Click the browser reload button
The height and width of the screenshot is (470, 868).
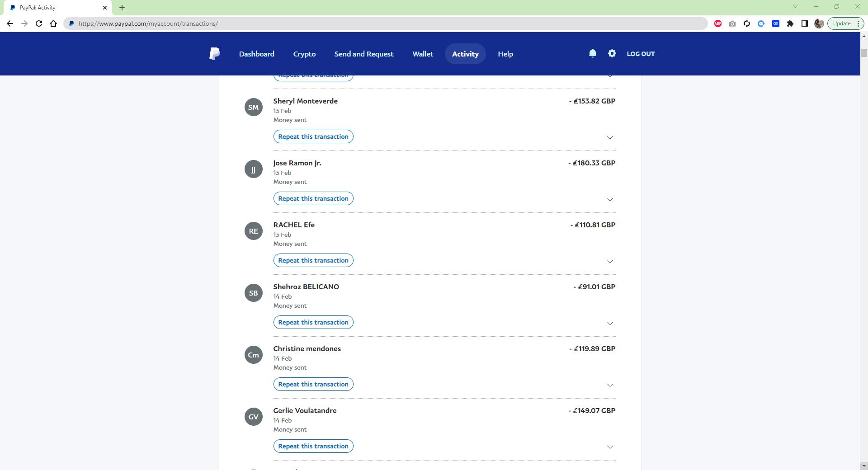pos(39,23)
